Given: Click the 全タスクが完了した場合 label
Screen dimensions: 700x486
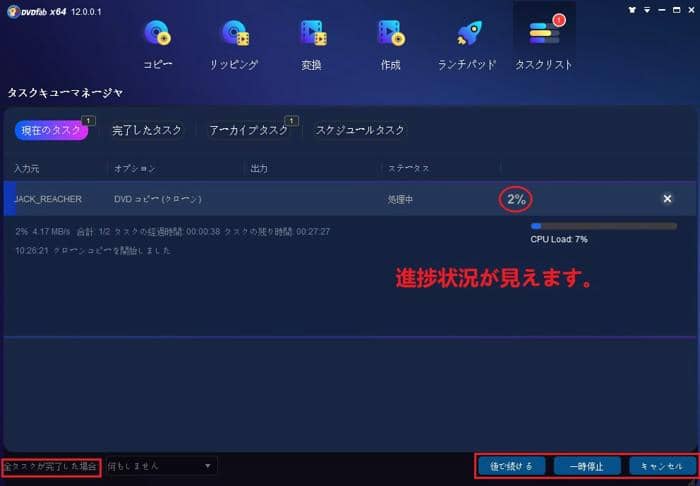Looking at the screenshot, I should pyautogui.click(x=50, y=467).
